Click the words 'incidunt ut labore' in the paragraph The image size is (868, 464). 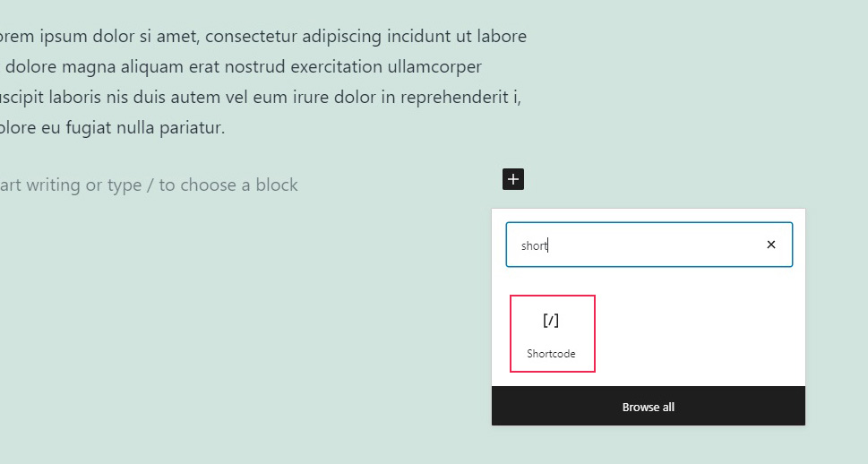[457, 37]
